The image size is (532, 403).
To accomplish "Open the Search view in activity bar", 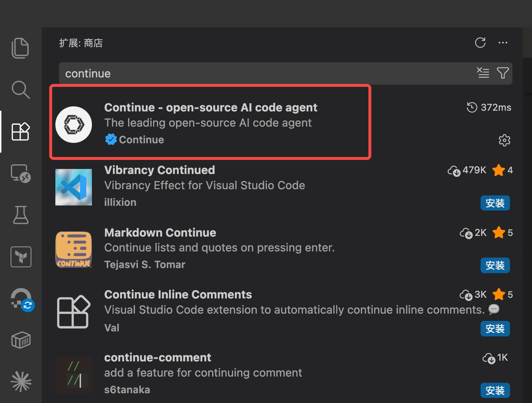I will [20, 89].
